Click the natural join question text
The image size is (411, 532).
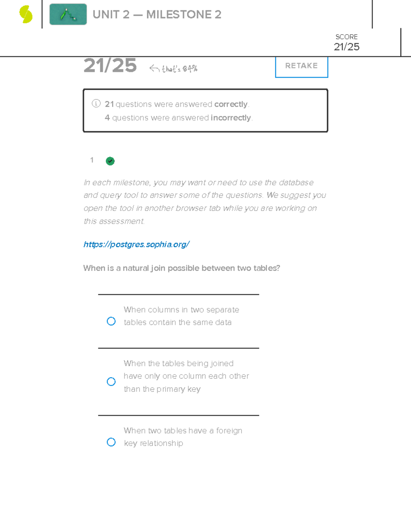(x=182, y=268)
